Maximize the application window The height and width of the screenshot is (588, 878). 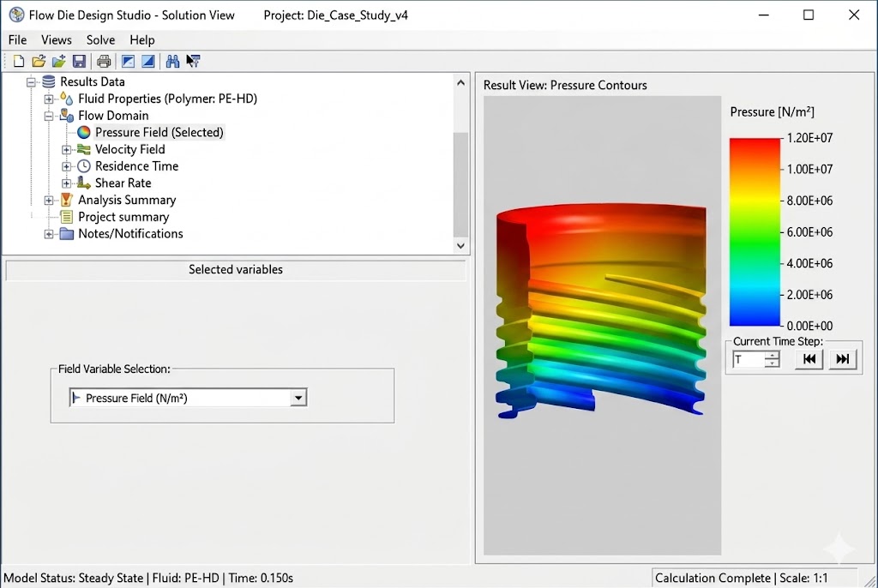(809, 15)
